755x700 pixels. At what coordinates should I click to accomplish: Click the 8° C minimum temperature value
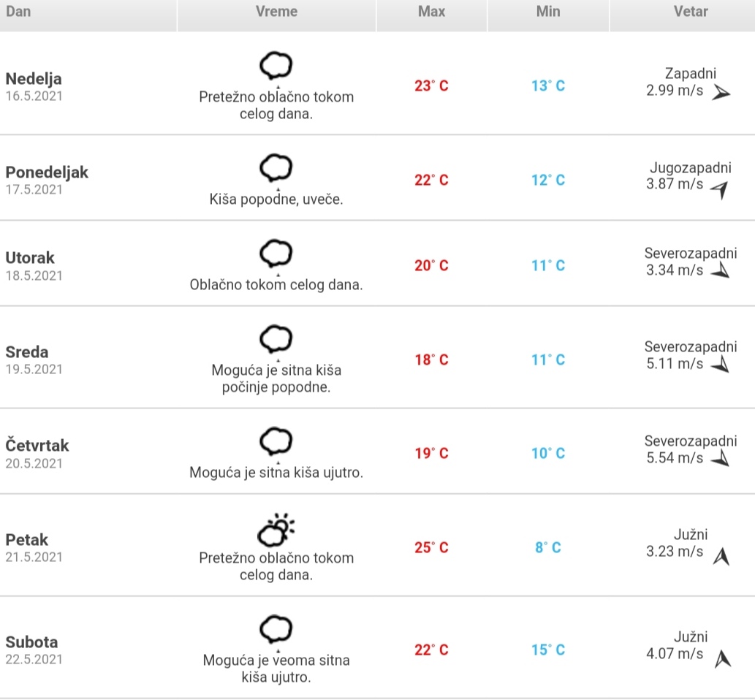click(x=548, y=547)
